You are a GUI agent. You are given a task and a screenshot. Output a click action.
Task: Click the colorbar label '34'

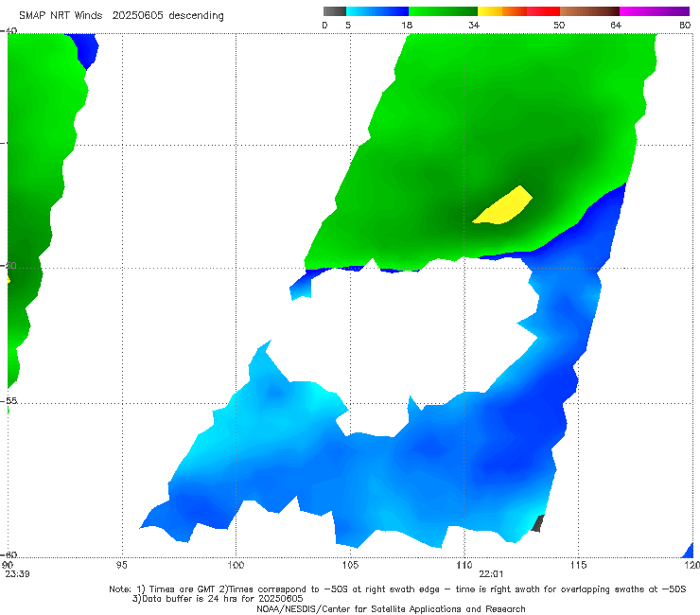coord(474,25)
